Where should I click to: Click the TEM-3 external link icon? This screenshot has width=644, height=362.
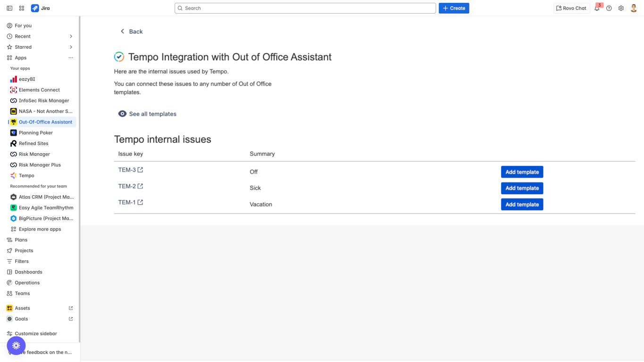(140, 170)
